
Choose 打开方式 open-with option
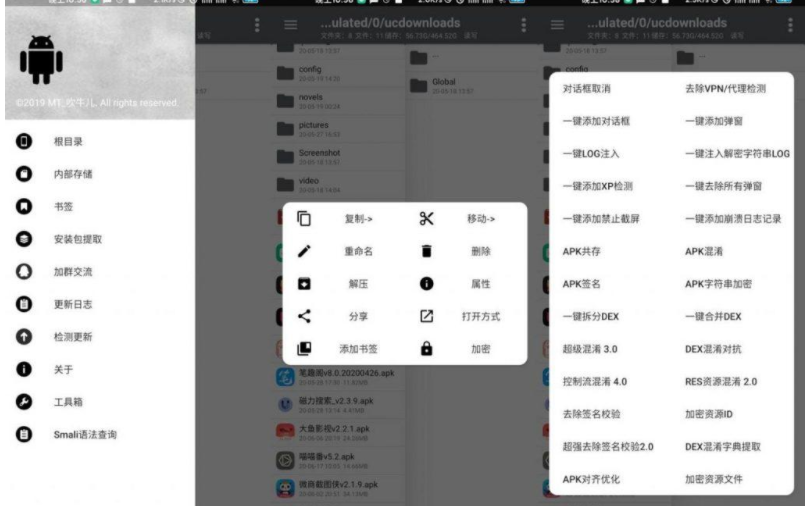click(481, 317)
